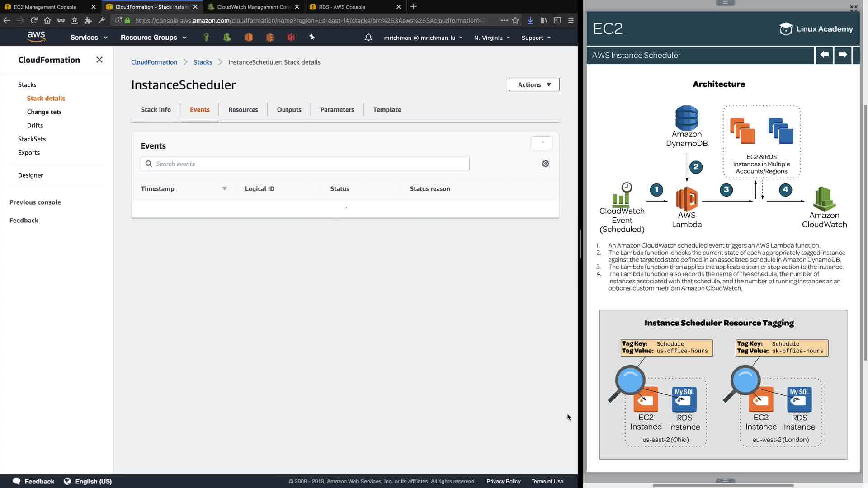Expand Resource Groups menu
This screenshot has width=868, height=488.
pyautogui.click(x=153, y=38)
